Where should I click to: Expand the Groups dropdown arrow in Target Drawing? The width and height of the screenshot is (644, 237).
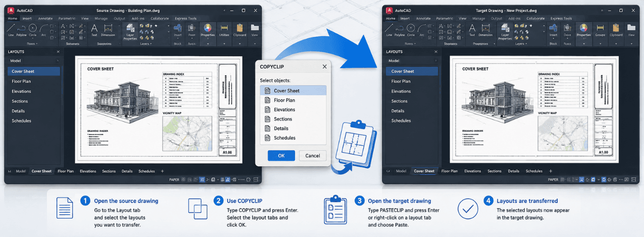(600, 43)
